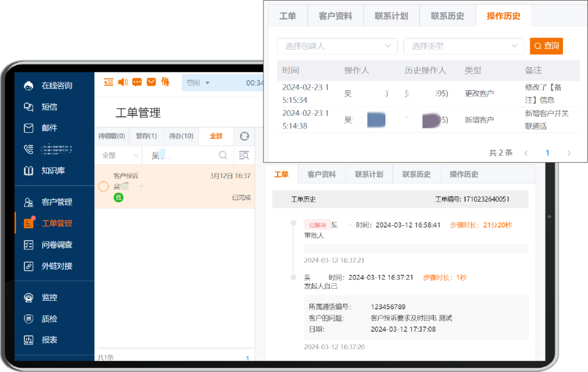Switch to 待办(10) tab

point(181,136)
